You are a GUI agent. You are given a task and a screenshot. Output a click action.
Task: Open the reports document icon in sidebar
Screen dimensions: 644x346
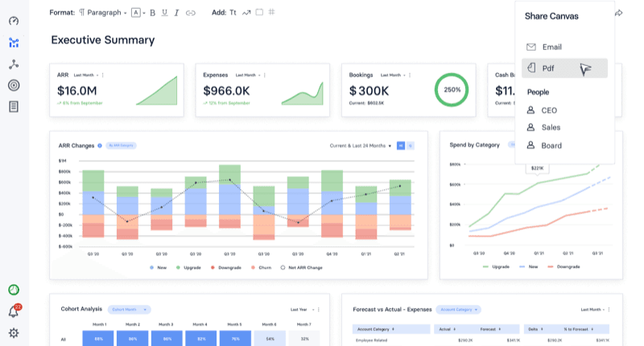pyautogui.click(x=14, y=106)
